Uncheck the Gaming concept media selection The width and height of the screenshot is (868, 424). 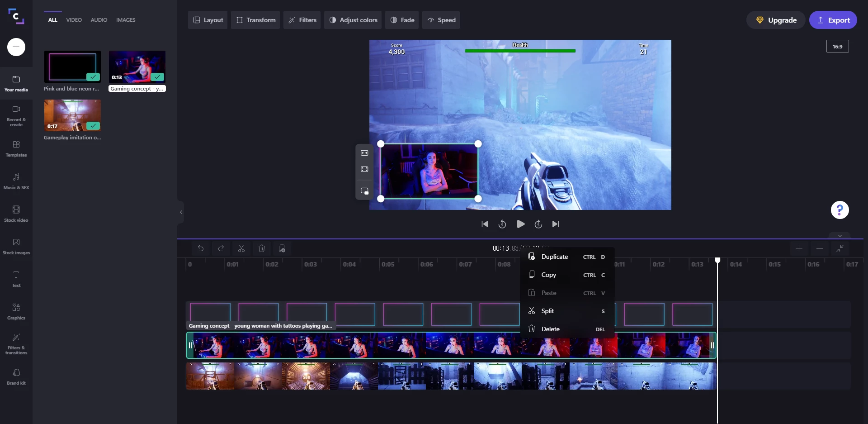click(158, 77)
